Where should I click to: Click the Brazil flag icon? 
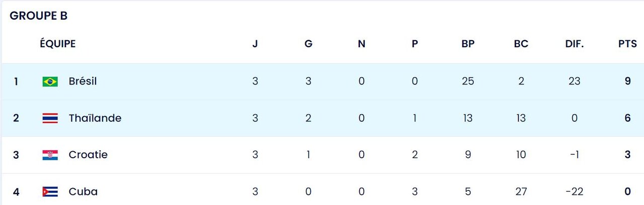pyautogui.click(x=50, y=81)
